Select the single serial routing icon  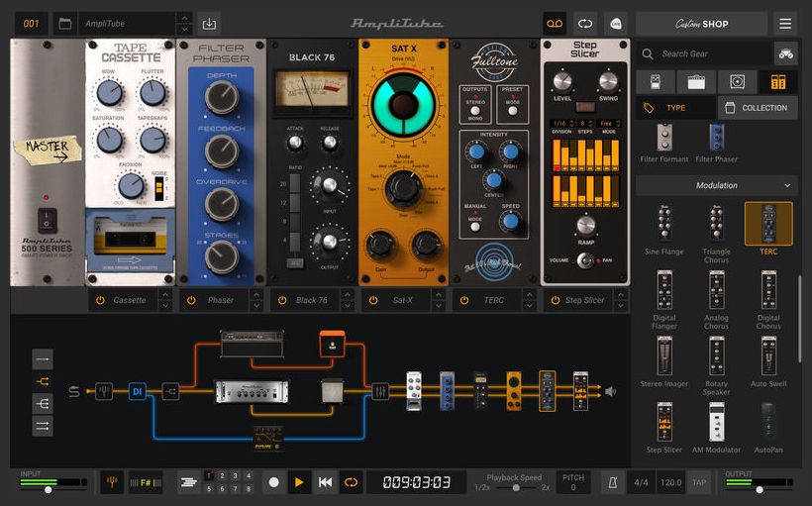[x=43, y=358]
